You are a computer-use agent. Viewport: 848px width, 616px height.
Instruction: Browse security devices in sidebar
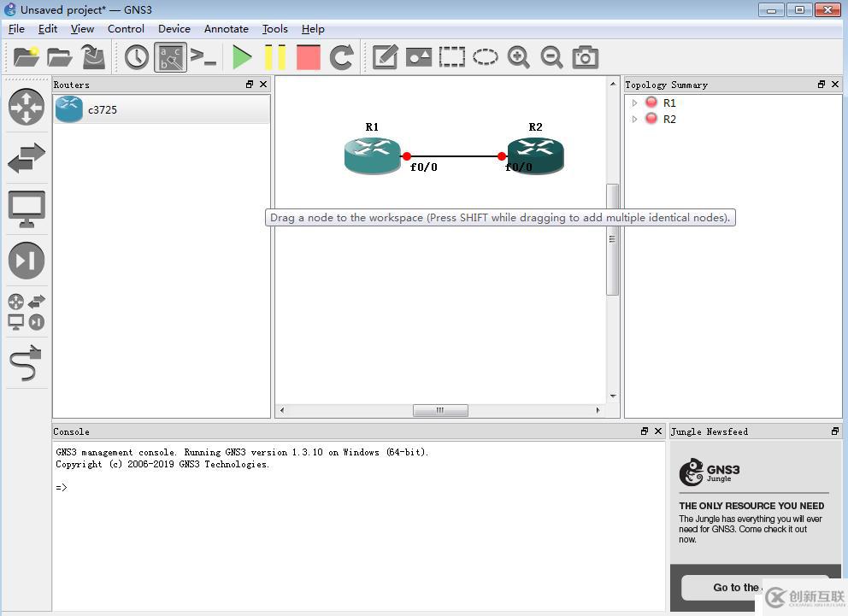coord(26,261)
